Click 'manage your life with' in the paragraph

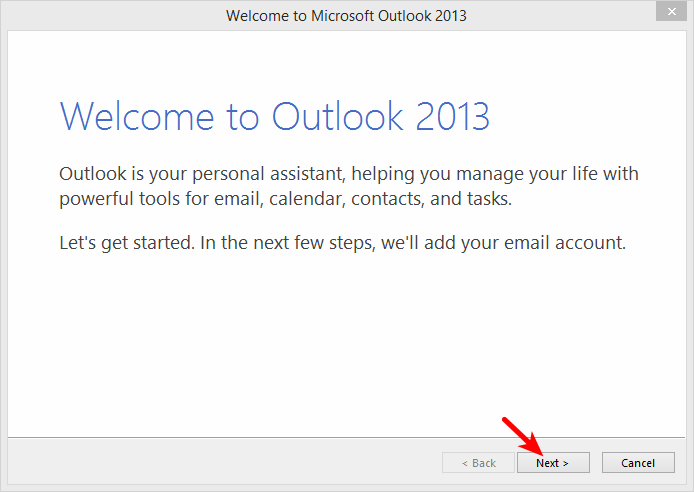pyautogui.click(x=547, y=174)
